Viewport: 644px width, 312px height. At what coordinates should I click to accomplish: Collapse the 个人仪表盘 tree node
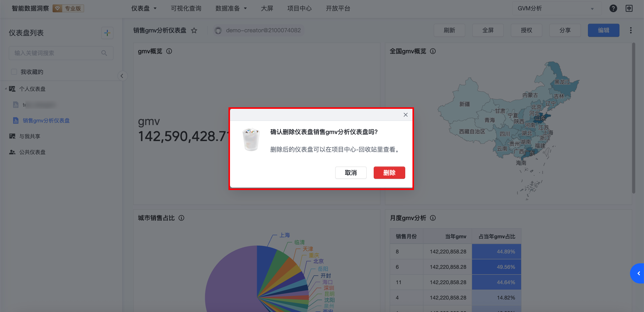pos(6,89)
